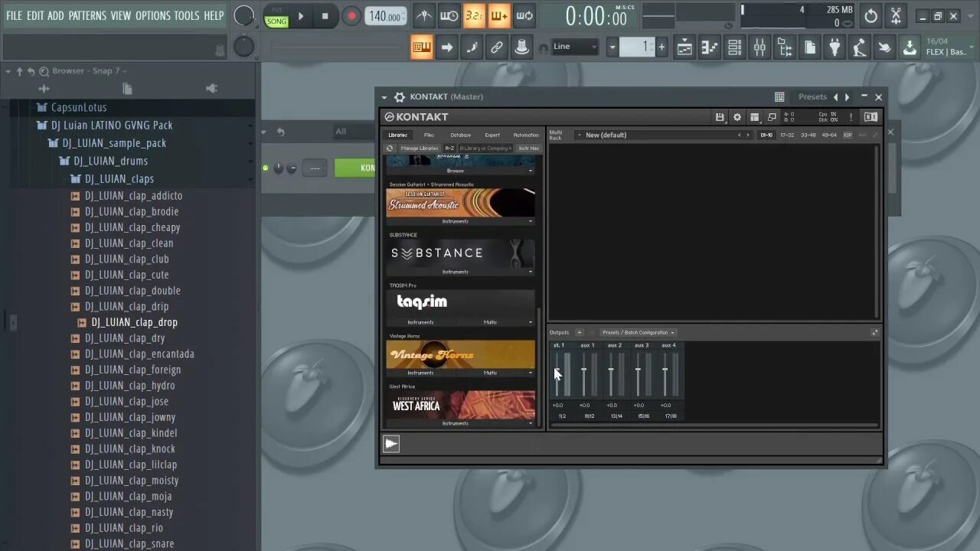The image size is (980, 551).
Task: Click the audio editor scissors icon
Action: (x=896, y=15)
